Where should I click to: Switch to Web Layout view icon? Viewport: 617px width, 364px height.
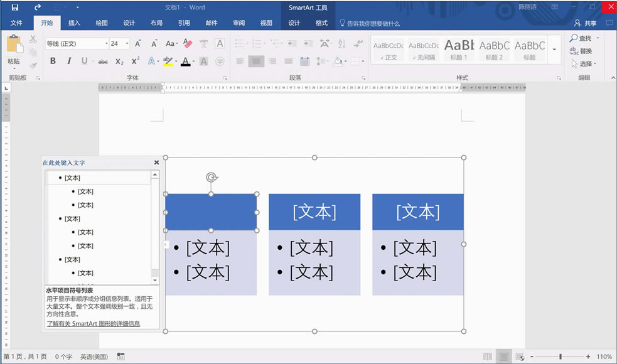520,356
